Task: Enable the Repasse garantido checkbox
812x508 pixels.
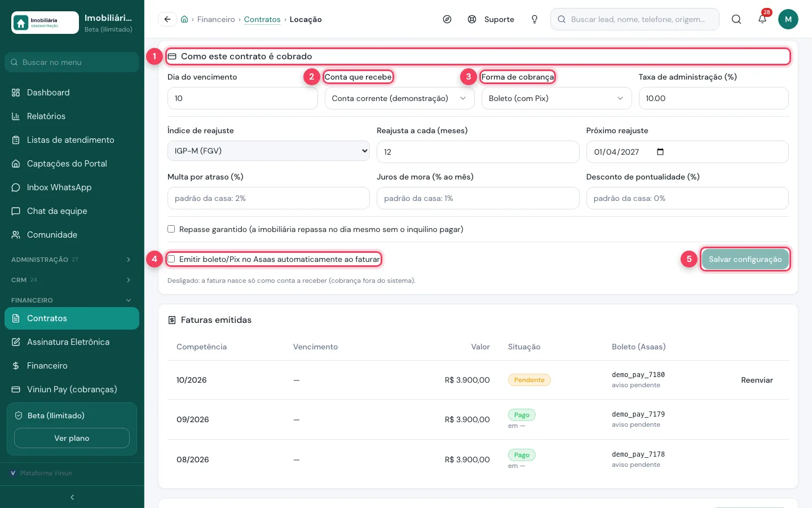Action: [x=171, y=229]
